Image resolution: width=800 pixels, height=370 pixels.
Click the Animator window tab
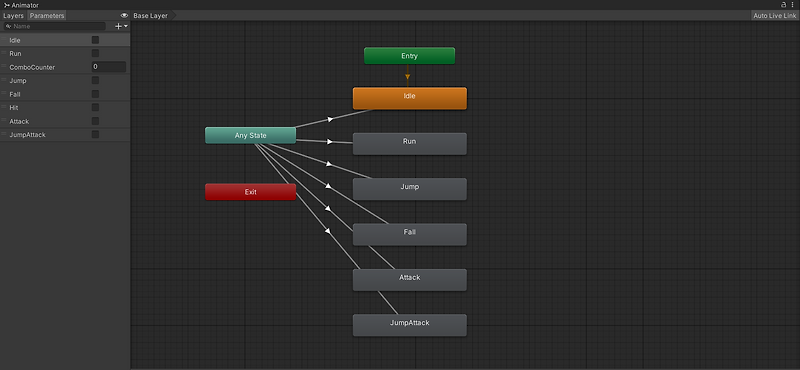pos(21,5)
